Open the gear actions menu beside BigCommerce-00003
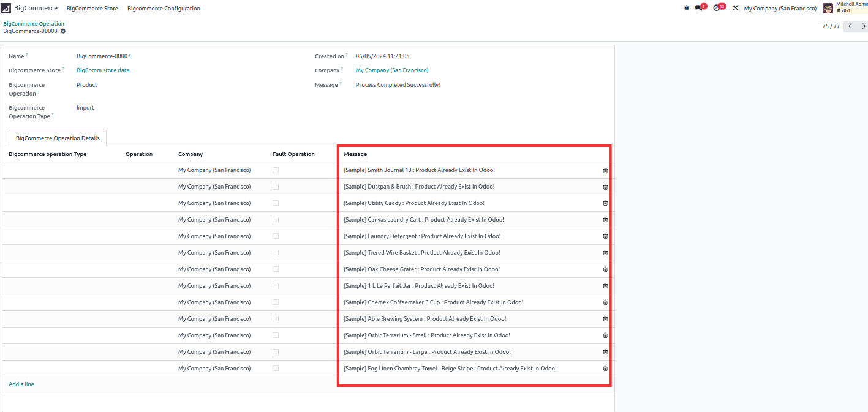 pos(63,31)
